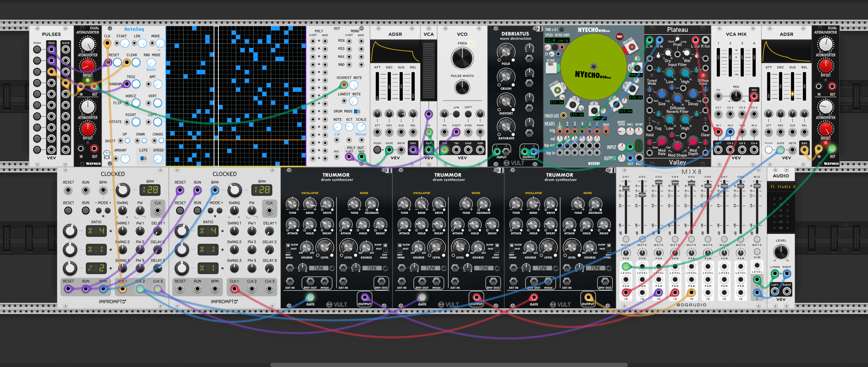Click the LEN knob in NoteSeq
The width and height of the screenshot is (868, 367).
pyautogui.click(x=142, y=44)
